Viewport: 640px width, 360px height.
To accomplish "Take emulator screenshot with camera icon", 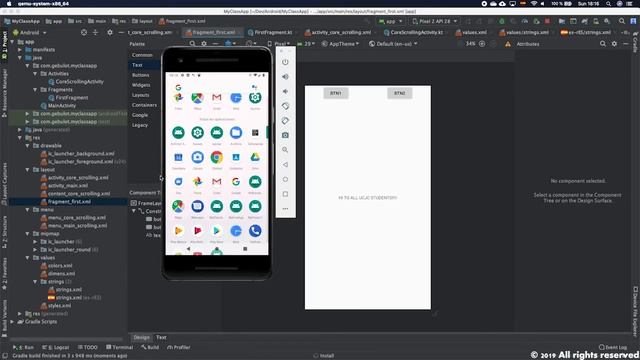I will point(285,135).
